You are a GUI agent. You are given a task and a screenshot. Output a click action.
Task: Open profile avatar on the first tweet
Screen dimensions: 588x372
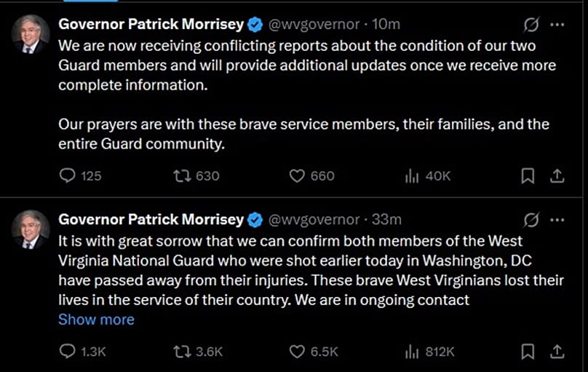[x=31, y=33]
